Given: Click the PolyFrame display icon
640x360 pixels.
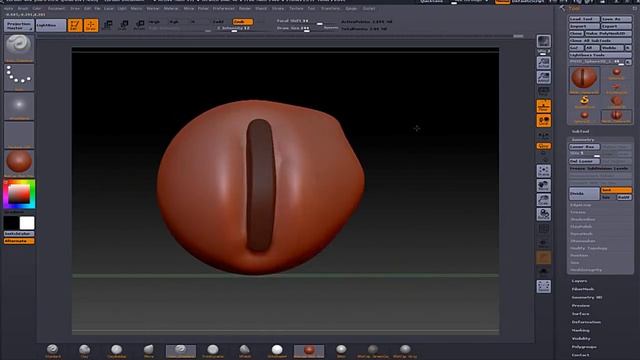Looking at the screenshot, I should coord(543,229).
